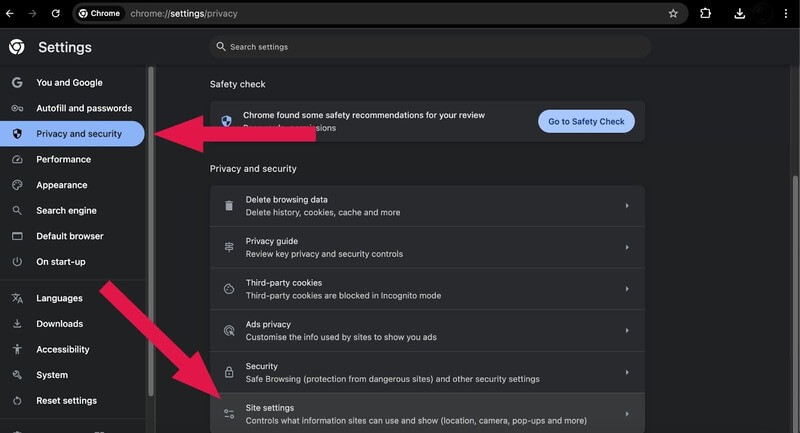
Task: Click the browser back arrow
Action: pos(10,13)
